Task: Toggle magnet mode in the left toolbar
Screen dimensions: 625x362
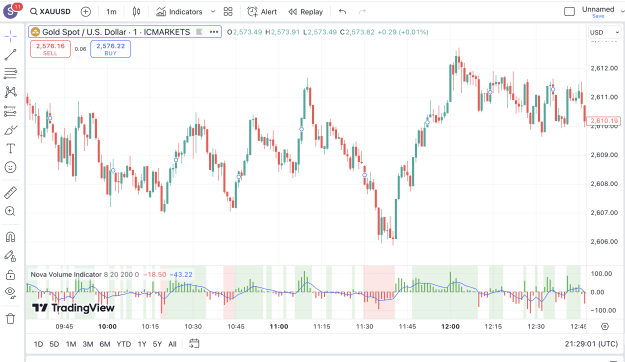Action: [x=11, y=237]
